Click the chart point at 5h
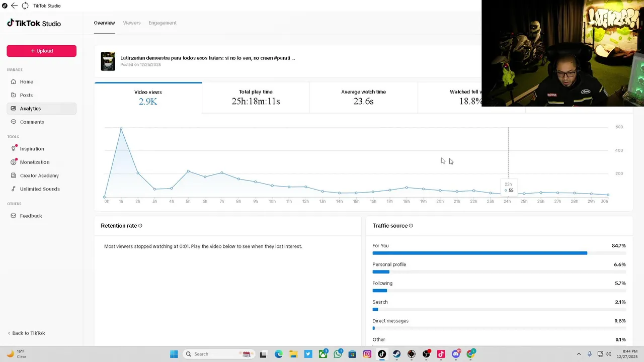 188,171
